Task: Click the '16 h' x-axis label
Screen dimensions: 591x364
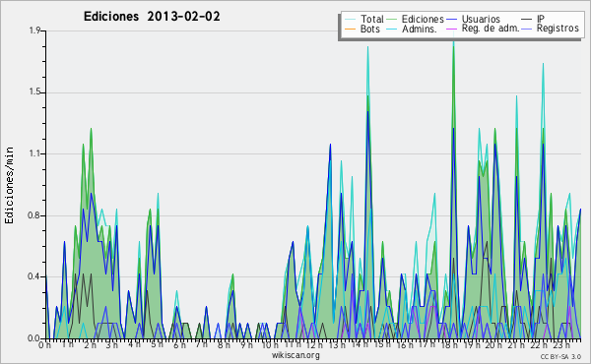Action: tap(404, 344)
